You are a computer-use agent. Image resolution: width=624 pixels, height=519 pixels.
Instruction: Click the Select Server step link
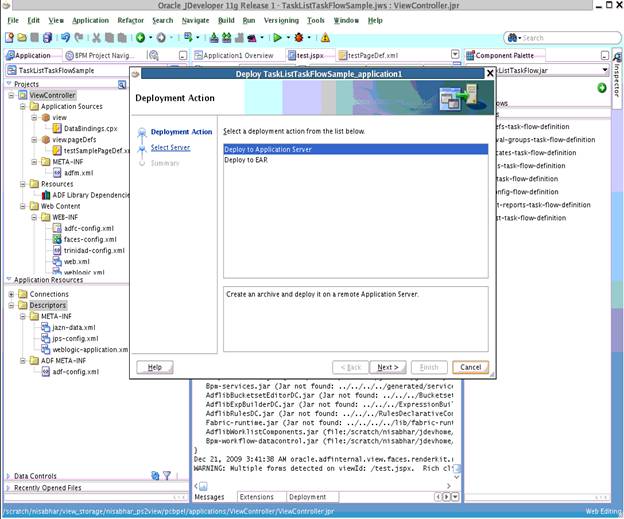172,148
